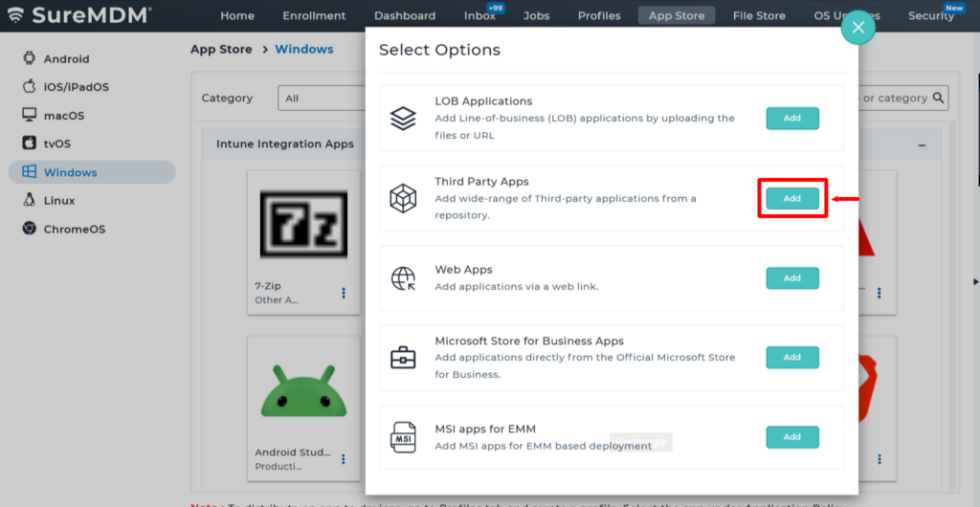Select iOS/iPadOS platform

point(76,87)
